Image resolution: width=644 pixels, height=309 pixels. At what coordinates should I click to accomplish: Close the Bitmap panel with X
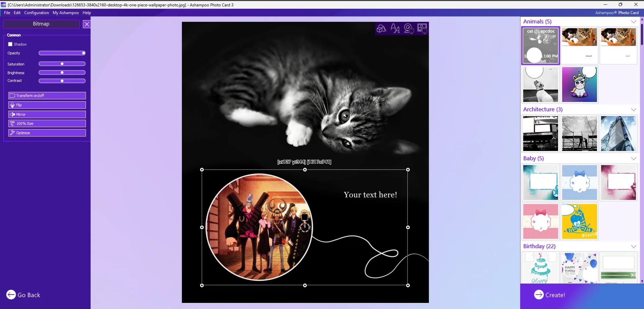[x=87, y=24]
